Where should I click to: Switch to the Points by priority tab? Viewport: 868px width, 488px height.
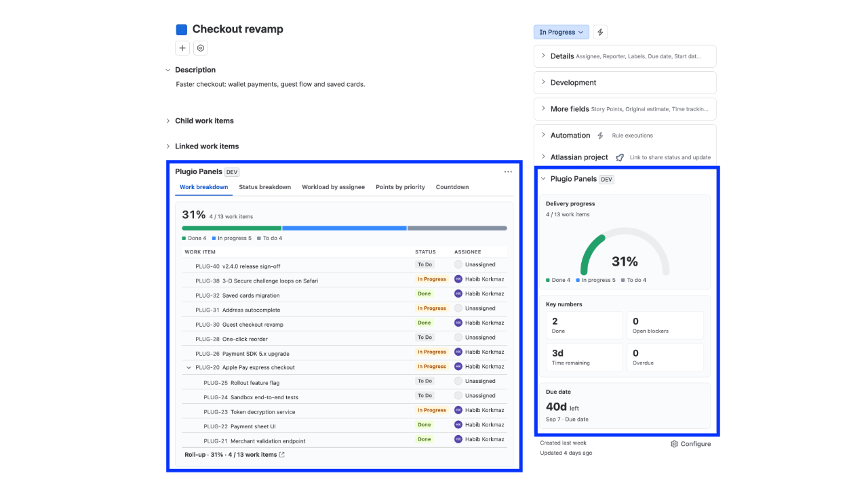pyautogui.click(x=400, y=187)
